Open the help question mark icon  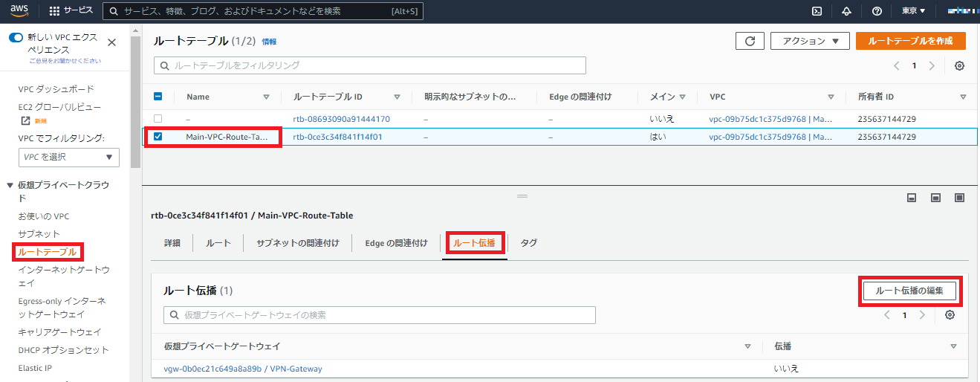877,11
